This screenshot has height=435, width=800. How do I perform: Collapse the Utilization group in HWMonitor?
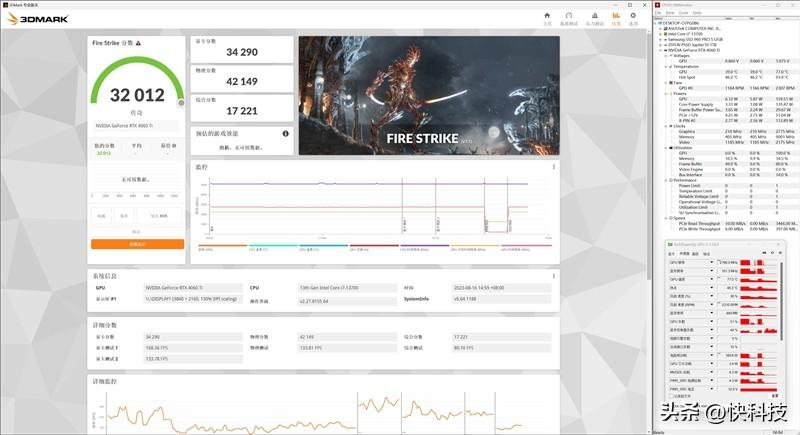666,148
